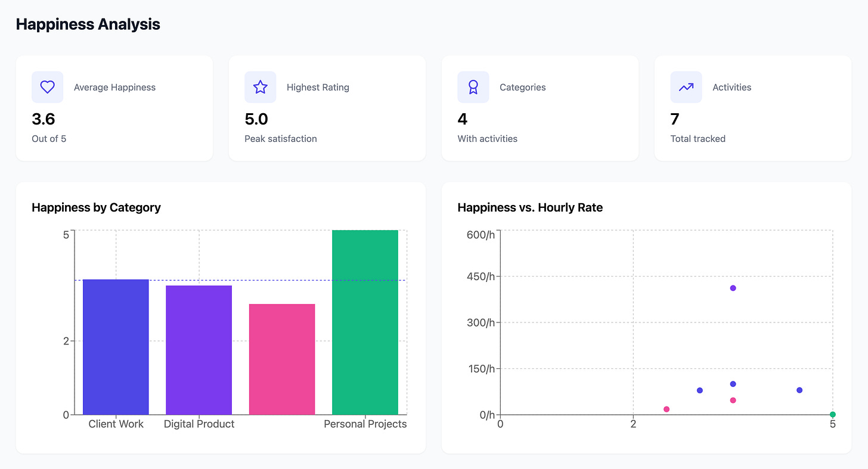This screenshot has width=868, height=469.
Task: Click the Happiness vs. Hourly Rate title
Action: pyautogui.click(x=529, y=207)
